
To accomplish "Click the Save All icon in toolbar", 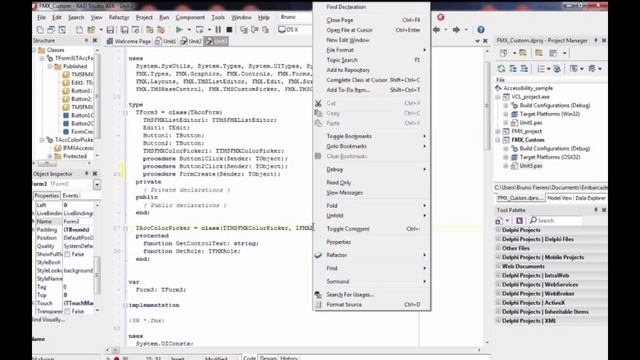I will click(124, 30).
